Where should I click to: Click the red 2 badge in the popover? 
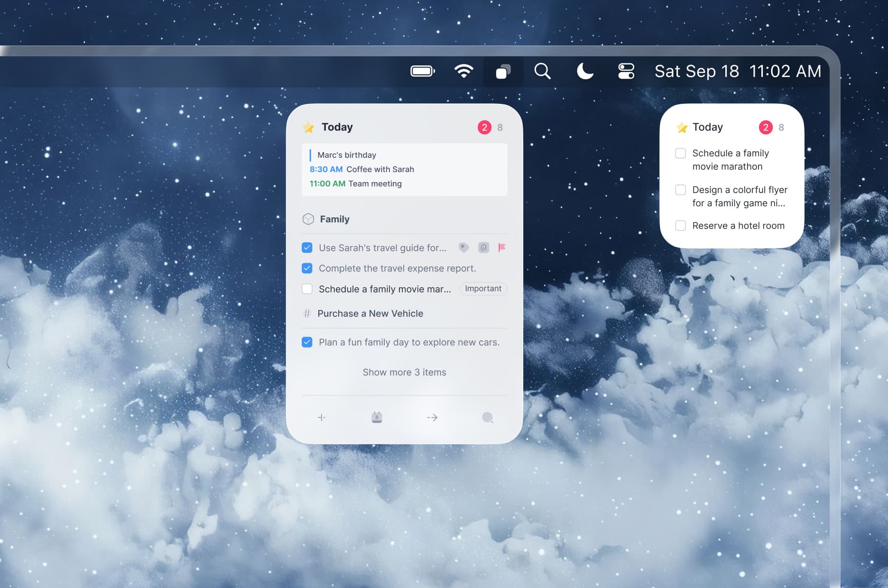click(484, 127)
